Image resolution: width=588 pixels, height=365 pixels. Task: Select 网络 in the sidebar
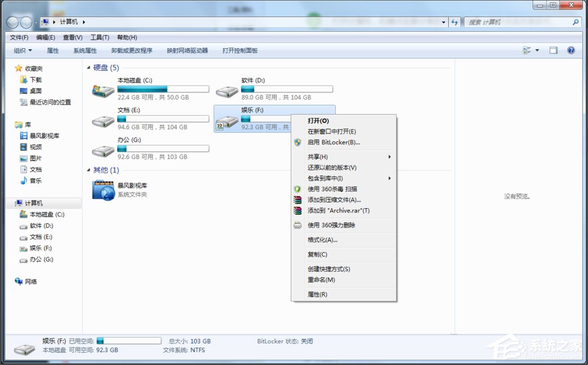pyautogui.click(x=32, y=281)
